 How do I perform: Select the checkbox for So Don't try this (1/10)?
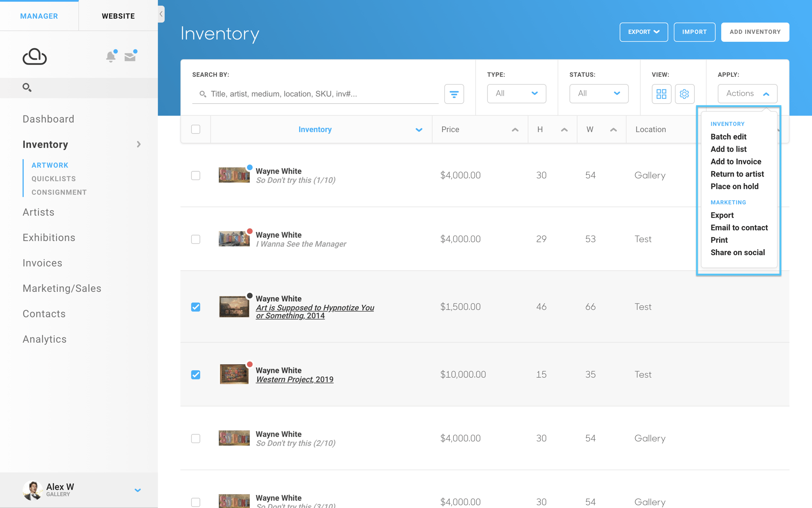(x=196, y=175)
